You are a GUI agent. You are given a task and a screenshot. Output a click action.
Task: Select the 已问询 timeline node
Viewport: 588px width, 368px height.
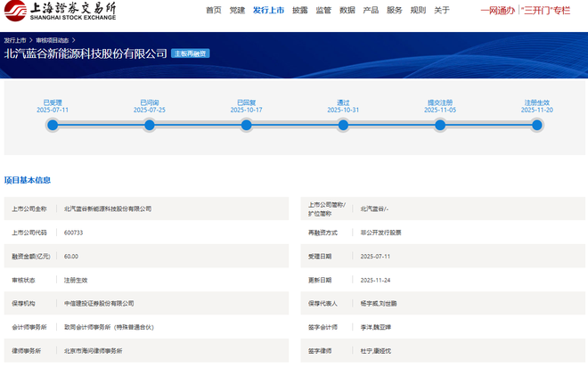pos(150,125)
